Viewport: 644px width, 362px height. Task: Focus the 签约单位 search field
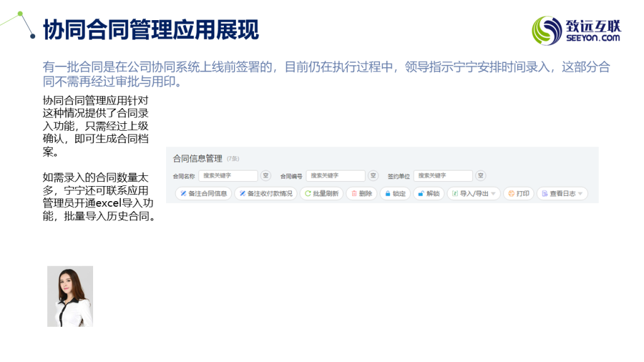(x=443, y=176)
